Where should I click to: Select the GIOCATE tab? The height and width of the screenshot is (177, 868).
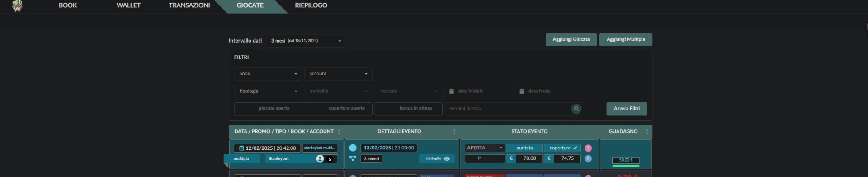250,5
